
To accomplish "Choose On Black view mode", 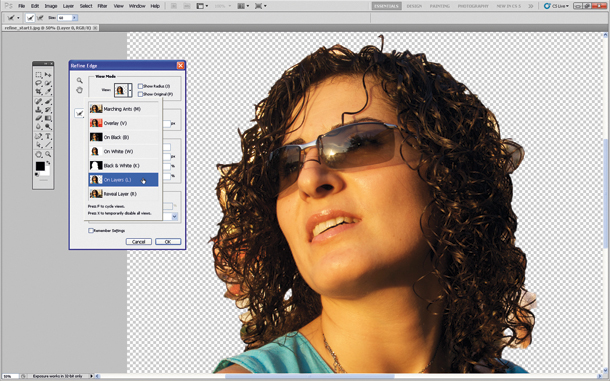I will click(x=124, y=137).
